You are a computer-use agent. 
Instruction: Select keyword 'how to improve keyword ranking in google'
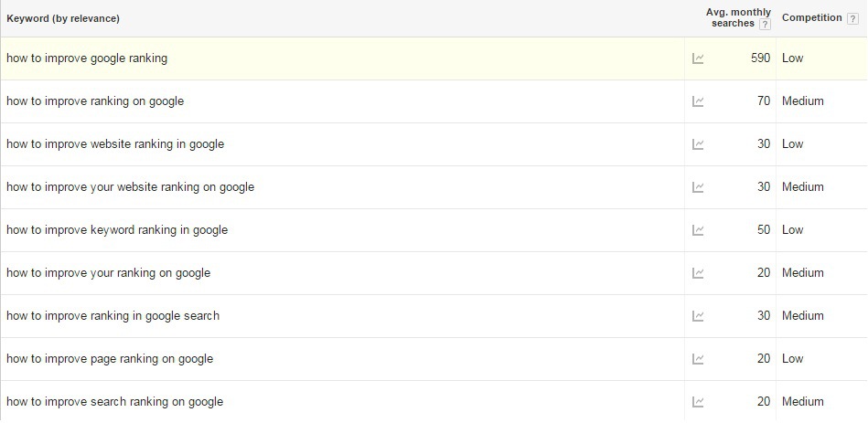[117, 230]
